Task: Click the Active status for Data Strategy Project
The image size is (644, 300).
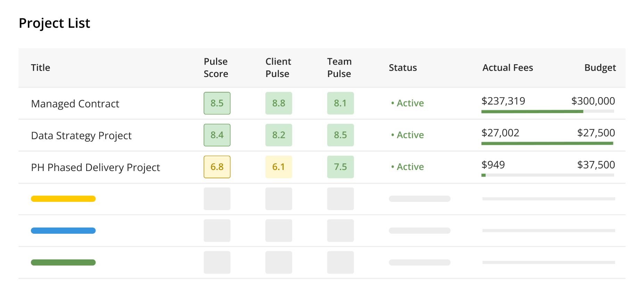Action: pyautogui.click(x=407, y=135)
